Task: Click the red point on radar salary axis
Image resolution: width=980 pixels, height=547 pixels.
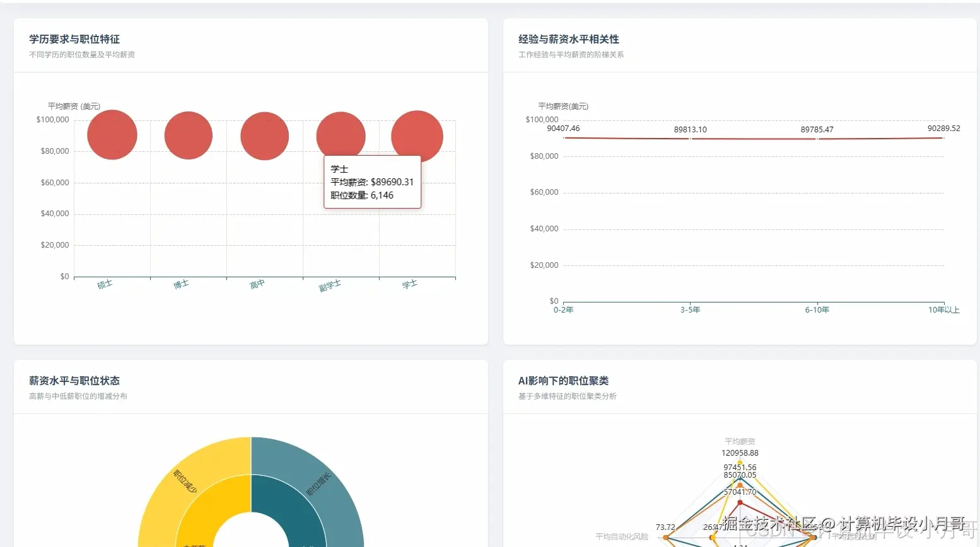Action: (740, 503)
